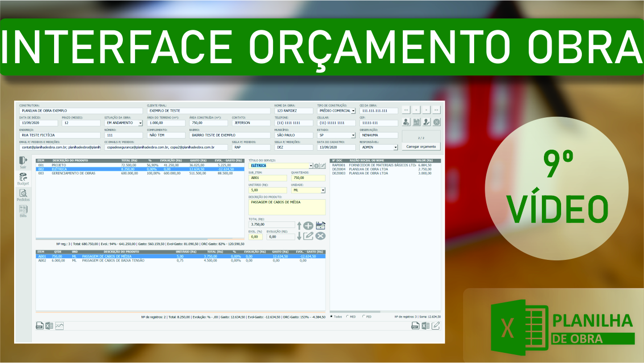Viewport: 644px width, 363px height.
Task: Click the Excel export icon at bottom left
Action: (50, 326)
